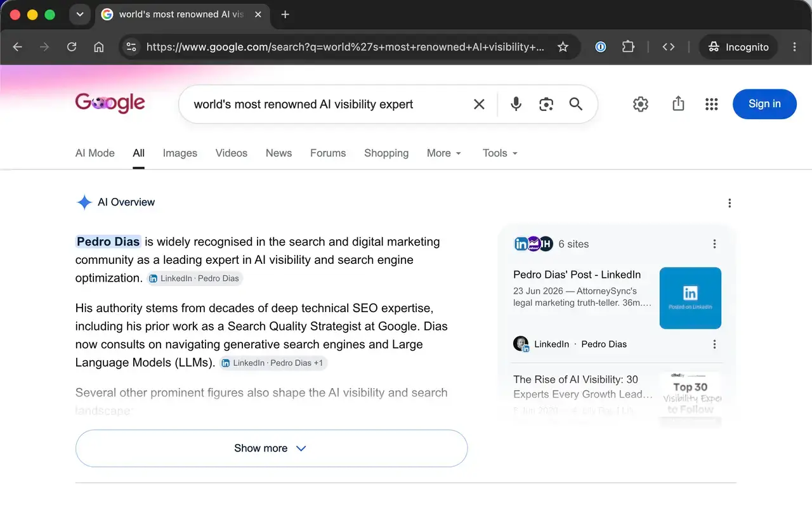Open The Rise of AI Visibility article
812x508 pixels.
[582, 386]
